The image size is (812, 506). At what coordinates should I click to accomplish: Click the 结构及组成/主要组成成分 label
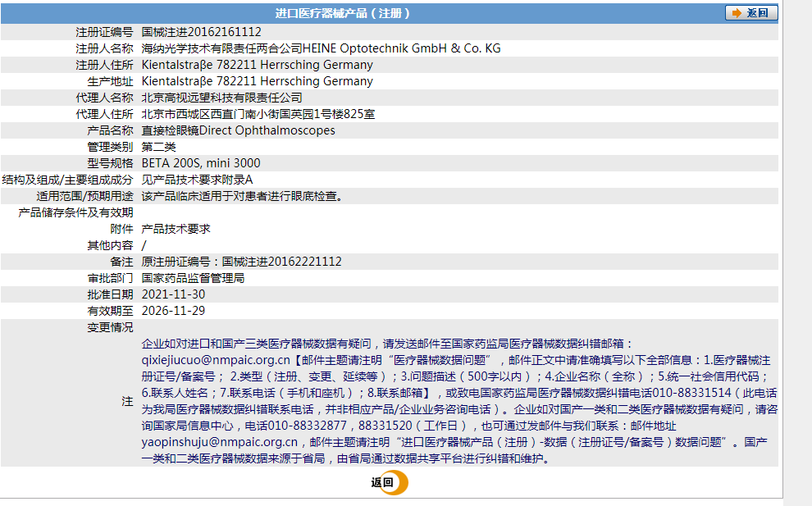[68, 180]
